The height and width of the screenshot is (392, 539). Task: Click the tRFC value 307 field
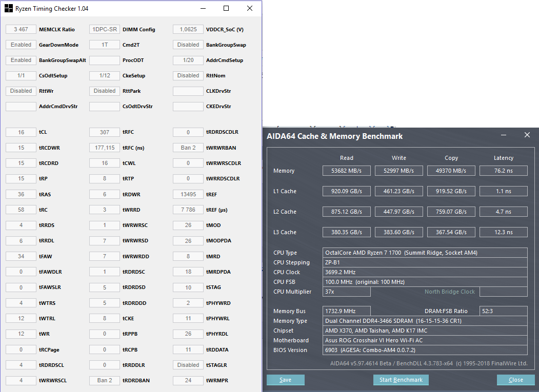105,132
